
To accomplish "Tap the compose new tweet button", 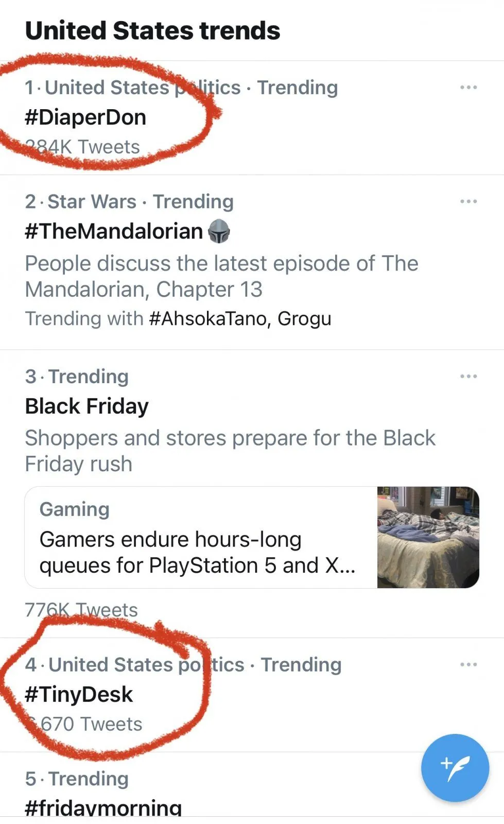I will click(x=455, y=767).
